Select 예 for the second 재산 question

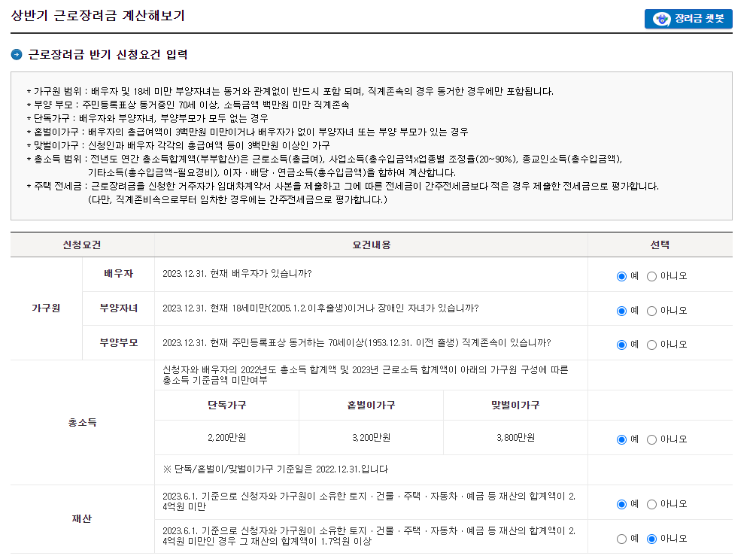pos(622,537)
